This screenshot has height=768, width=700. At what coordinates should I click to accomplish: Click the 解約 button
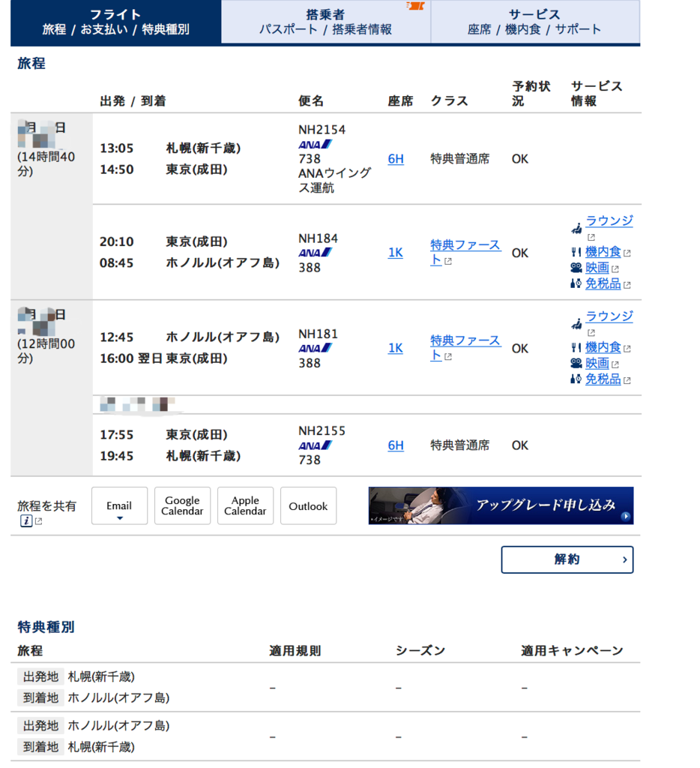567,559
